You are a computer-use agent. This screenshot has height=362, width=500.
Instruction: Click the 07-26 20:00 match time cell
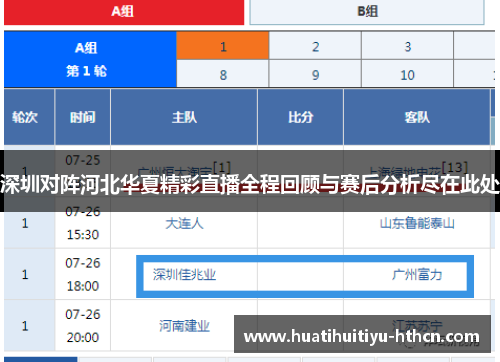coord(83,326)
